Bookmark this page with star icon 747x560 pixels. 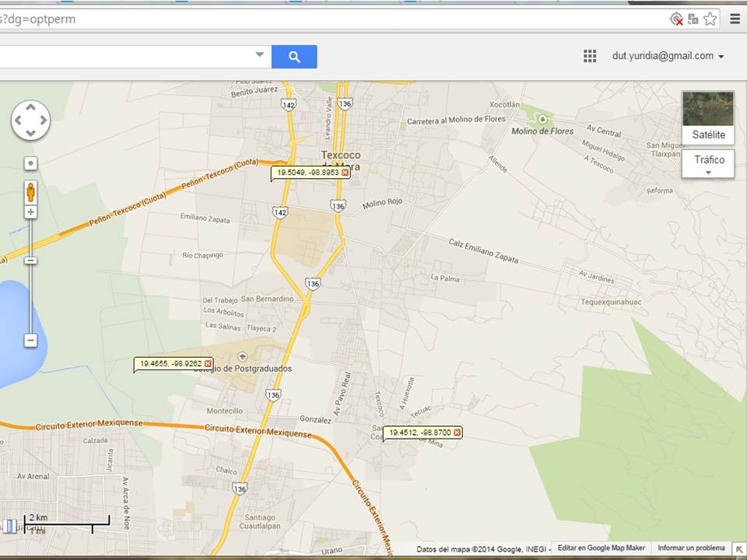tap(710, 19)
